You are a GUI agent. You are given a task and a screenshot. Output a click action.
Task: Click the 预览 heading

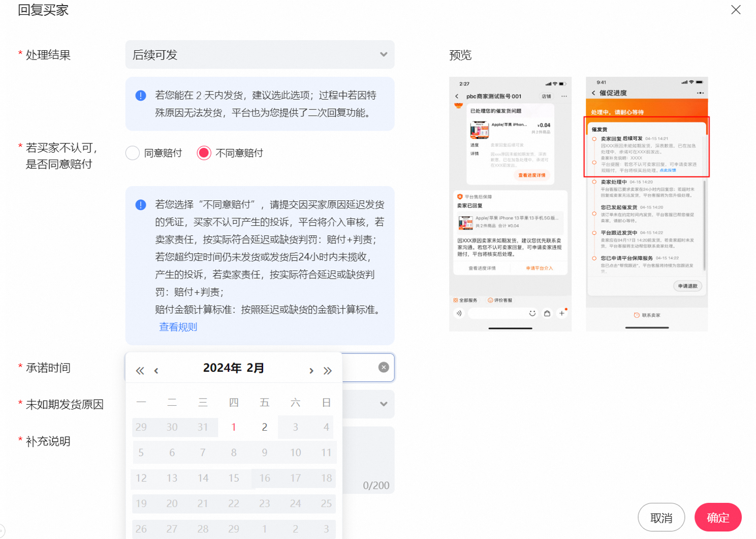pos(460,55)
